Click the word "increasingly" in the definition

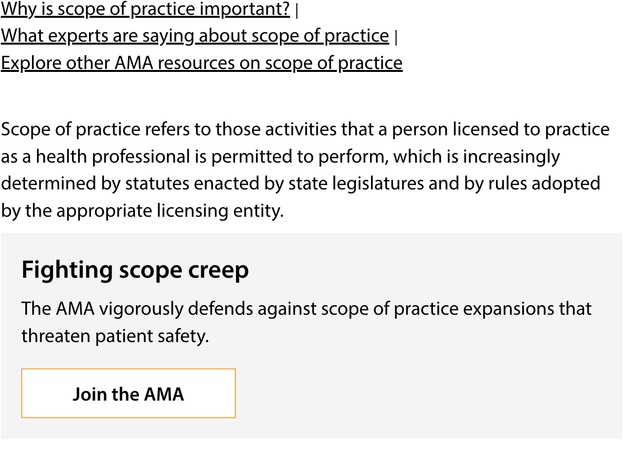(x=511, y=156)
